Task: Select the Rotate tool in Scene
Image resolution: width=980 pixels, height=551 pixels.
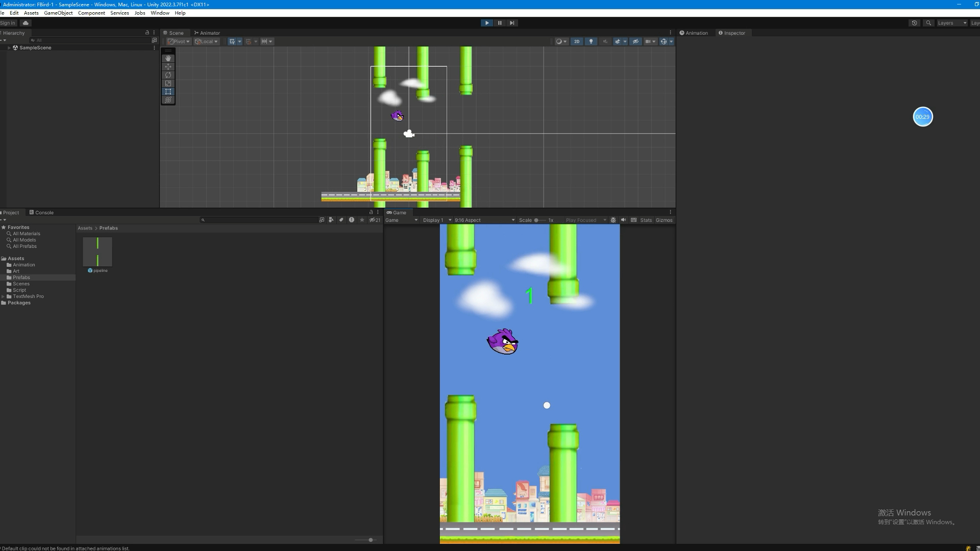Action: click(x=168, y=75)
